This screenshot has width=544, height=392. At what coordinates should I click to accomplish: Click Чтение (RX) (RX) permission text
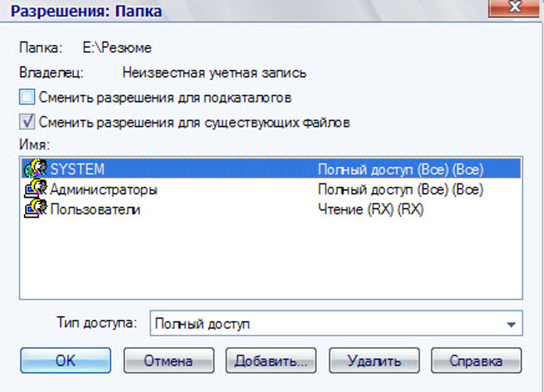click(371, 210)
